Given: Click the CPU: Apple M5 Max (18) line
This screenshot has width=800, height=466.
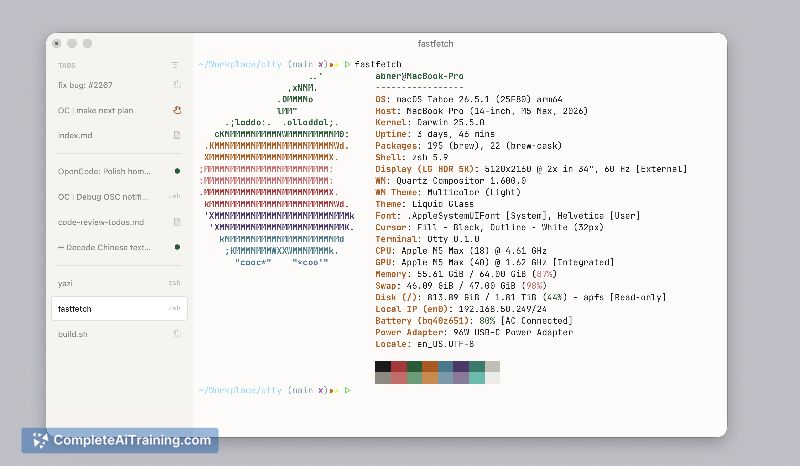Looking at the screenshot, I should coord(461,251).
